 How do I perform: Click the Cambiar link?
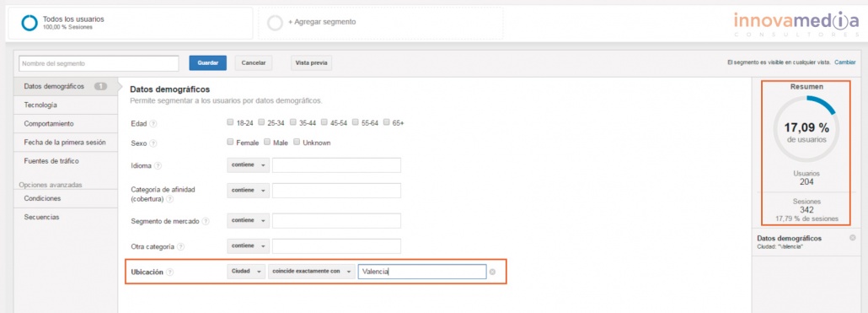[844, 62]
